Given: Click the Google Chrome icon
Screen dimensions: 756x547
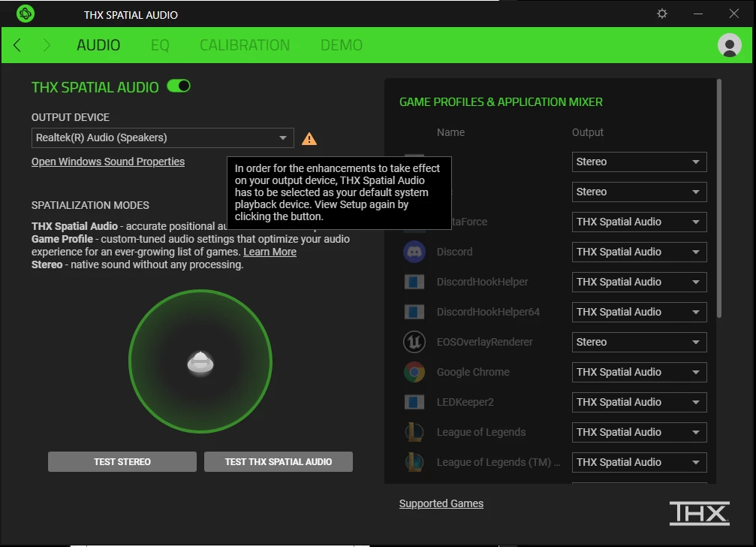Looking at the screenshot, I should (414, 372).
